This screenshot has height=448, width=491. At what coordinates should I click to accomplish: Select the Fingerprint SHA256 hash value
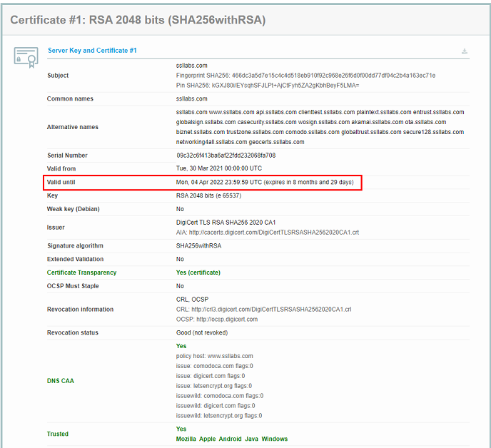point(305,75)
